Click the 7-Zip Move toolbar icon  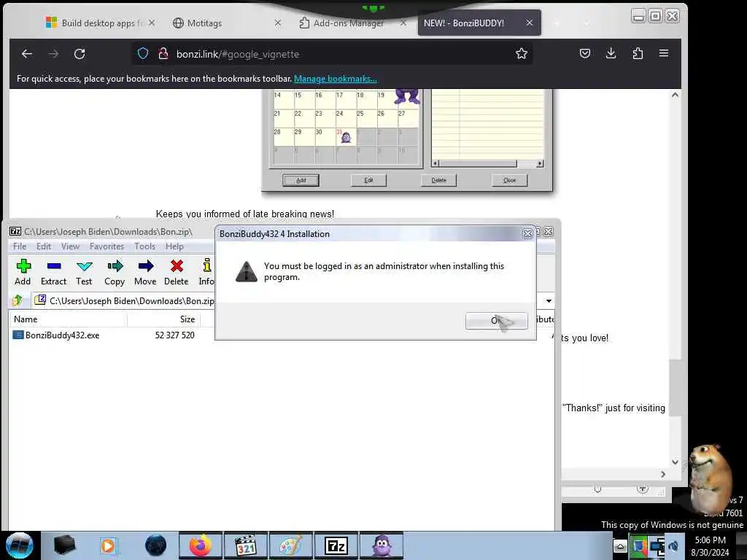pos(145,272)
